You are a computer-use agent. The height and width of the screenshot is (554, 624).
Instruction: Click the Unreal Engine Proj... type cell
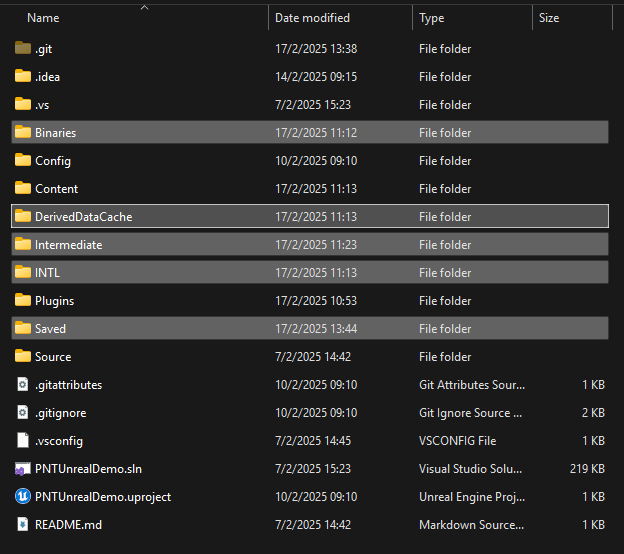472,497
